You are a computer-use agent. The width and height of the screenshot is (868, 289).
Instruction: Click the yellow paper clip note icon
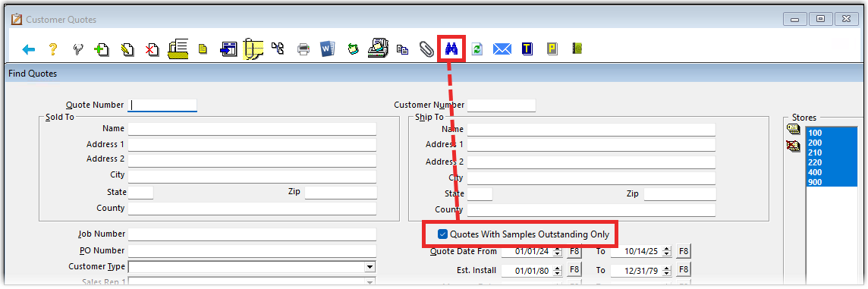tap(253, 49)
